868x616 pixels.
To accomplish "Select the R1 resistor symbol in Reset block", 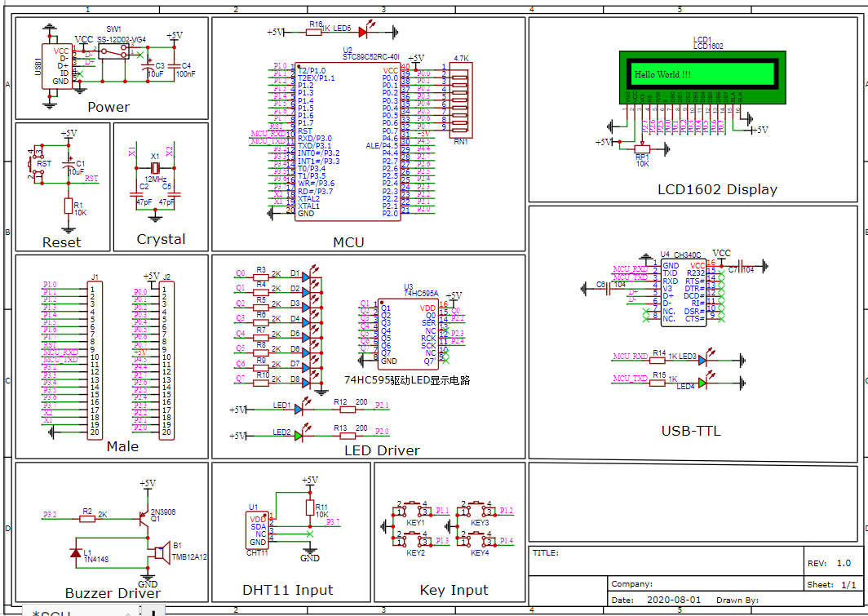I will (68, 206).
